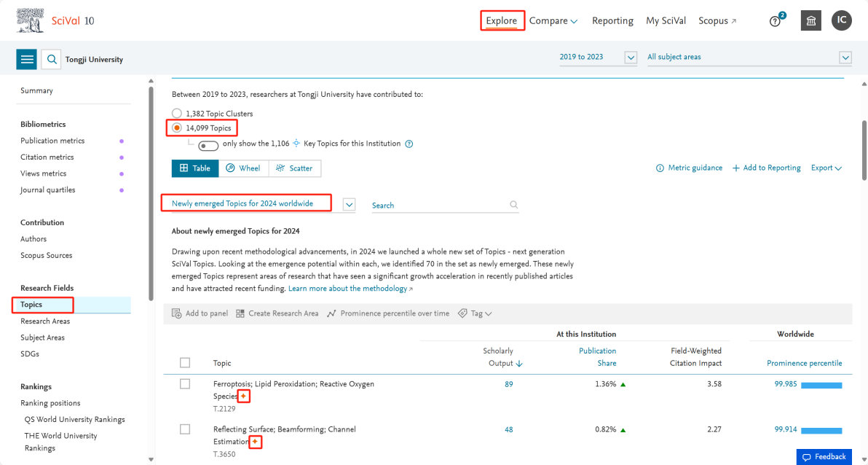868x465 pixels.
Task: Click prominence percentile 99.985
Action: click(x=786, y=384)
